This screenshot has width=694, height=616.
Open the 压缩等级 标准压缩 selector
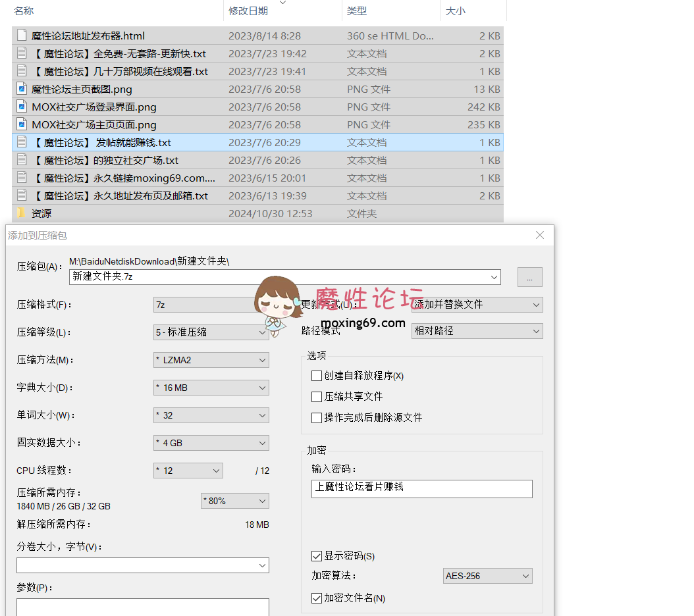click(x=211, y=332)
